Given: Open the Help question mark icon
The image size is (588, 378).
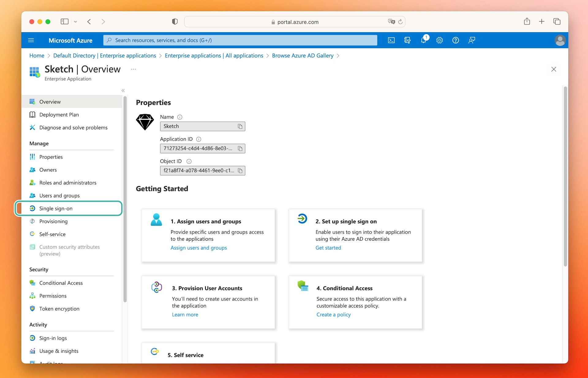Looking at the screenshot, I should (456, 40).
